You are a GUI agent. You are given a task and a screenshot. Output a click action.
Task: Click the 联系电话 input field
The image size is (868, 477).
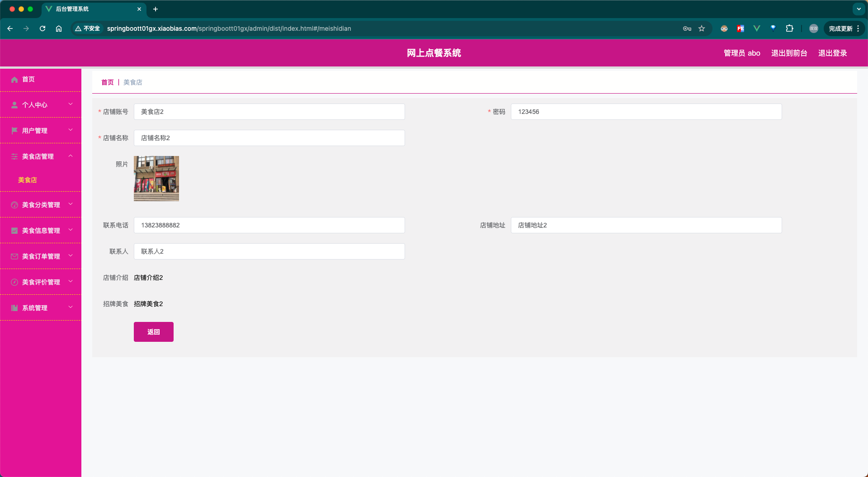coord(269,225)
